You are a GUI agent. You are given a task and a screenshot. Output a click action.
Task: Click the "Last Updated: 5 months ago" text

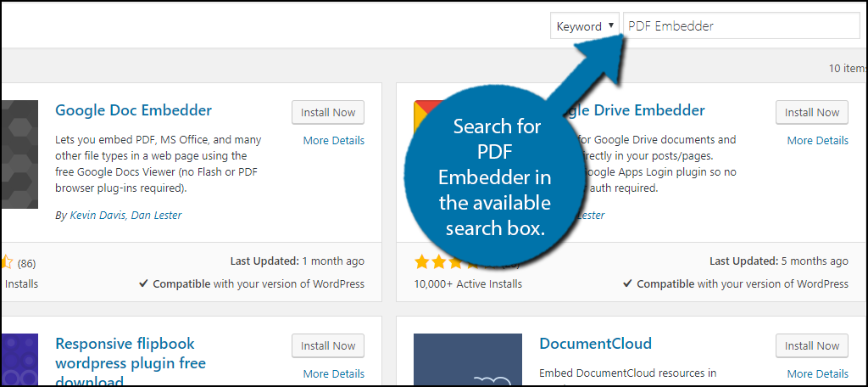pyautogui.click(x=779, y=261)
